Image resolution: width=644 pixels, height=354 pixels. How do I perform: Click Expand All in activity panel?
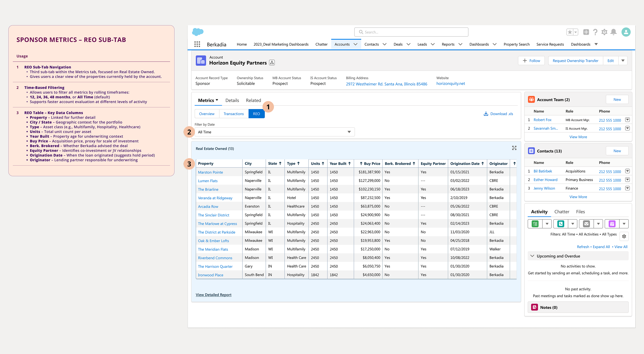coord(601,247)
